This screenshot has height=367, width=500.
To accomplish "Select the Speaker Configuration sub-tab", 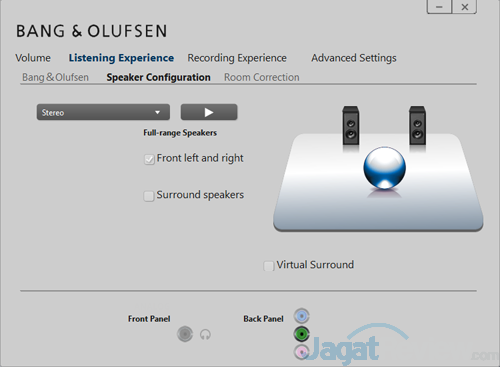I will click(158, 77).
